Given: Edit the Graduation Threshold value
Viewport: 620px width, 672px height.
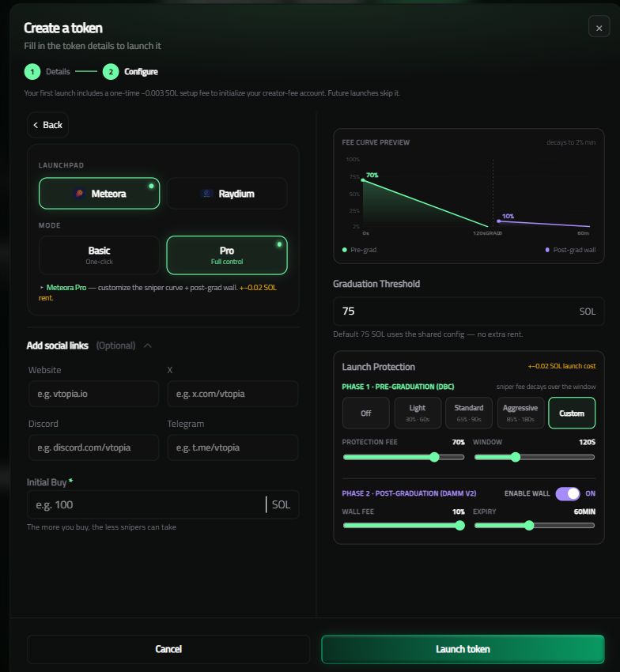Looking at the screenshot, I should [x=469, y=311].
